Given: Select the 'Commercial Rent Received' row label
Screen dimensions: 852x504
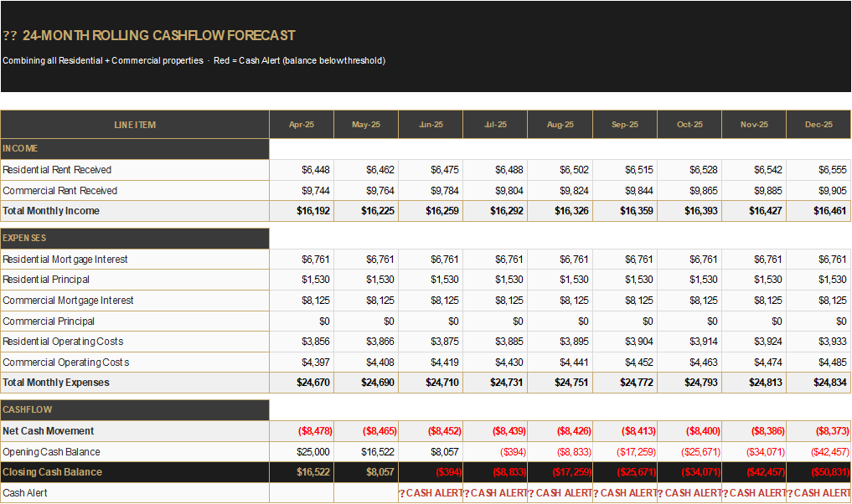Looking at the screenshot, I should click(135, 191).
